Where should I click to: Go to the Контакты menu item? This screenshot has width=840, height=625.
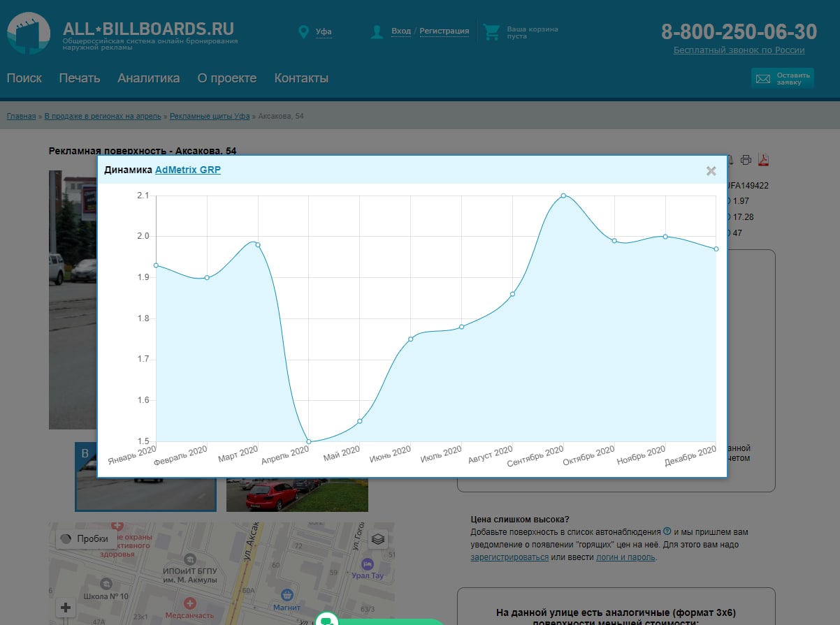coord(301,78)
